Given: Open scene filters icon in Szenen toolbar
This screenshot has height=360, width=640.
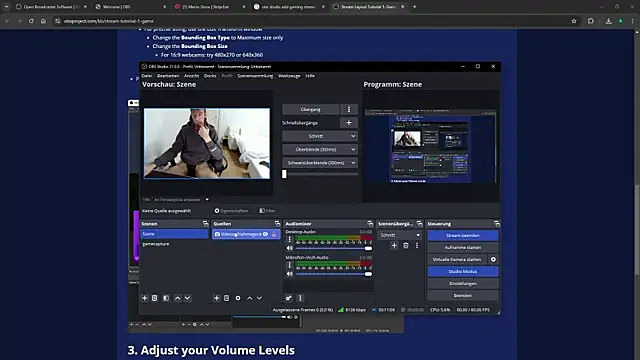Looking at the screenshot, I should 166,298.
